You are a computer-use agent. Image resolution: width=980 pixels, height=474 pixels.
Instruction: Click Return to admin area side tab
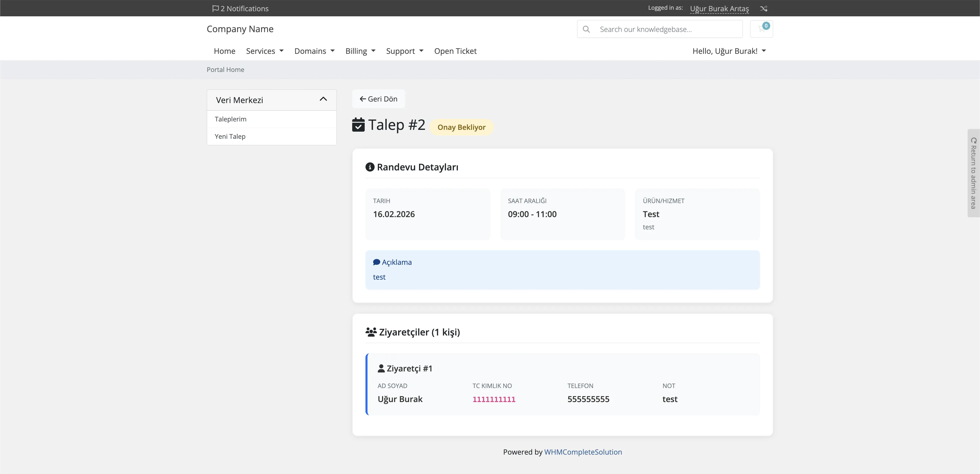pos(974,173)
